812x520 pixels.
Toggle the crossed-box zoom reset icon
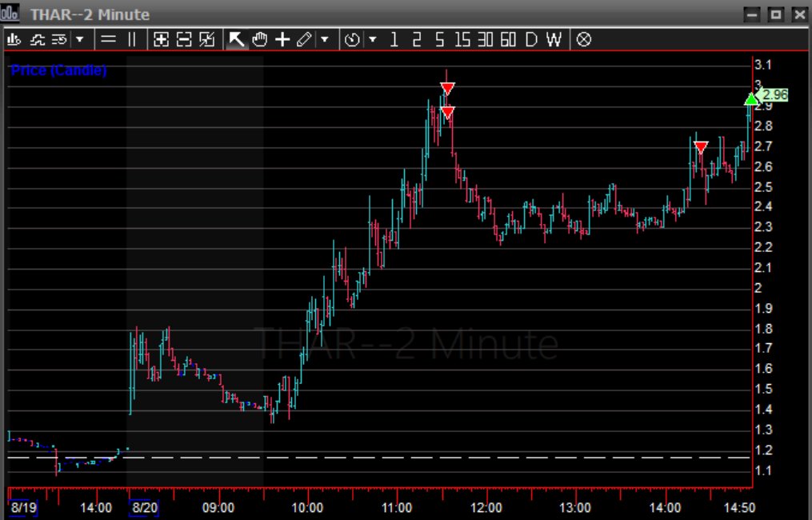point(207,38)
